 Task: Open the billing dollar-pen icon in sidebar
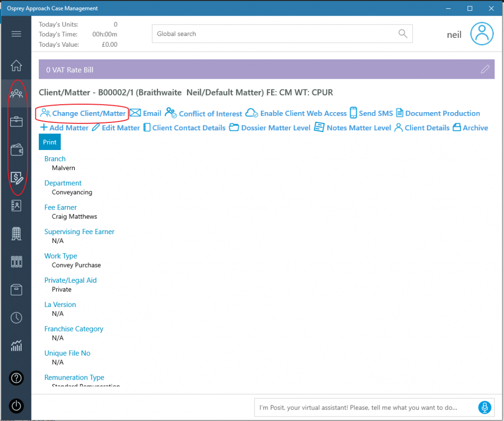[17, 178]
